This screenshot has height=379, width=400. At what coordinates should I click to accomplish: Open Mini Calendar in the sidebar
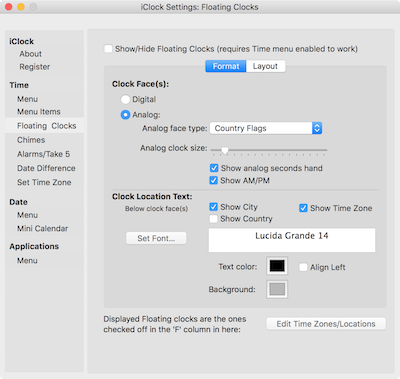[x=42, y=228]
